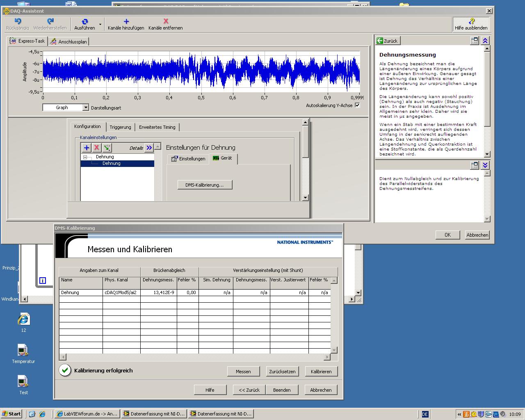Click the Ausführen run icon
The image size is (525, 420).
(x=84, y=22)
